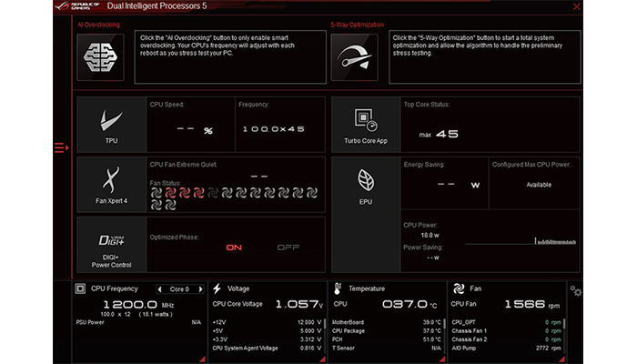Click the Chassis Fan 1 row
The width and height of the screenshot is (637, 364).
[x=507, y=330]
